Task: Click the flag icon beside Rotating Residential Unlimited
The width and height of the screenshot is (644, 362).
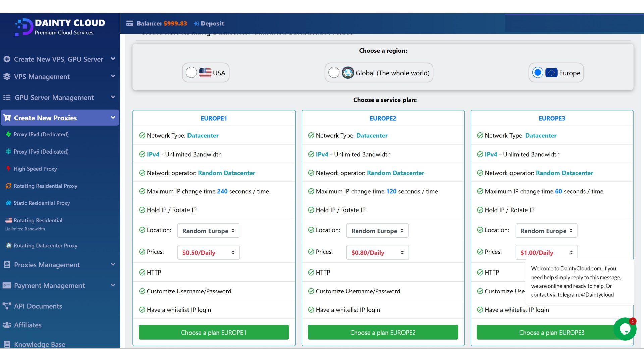Action: coord(9,220)
